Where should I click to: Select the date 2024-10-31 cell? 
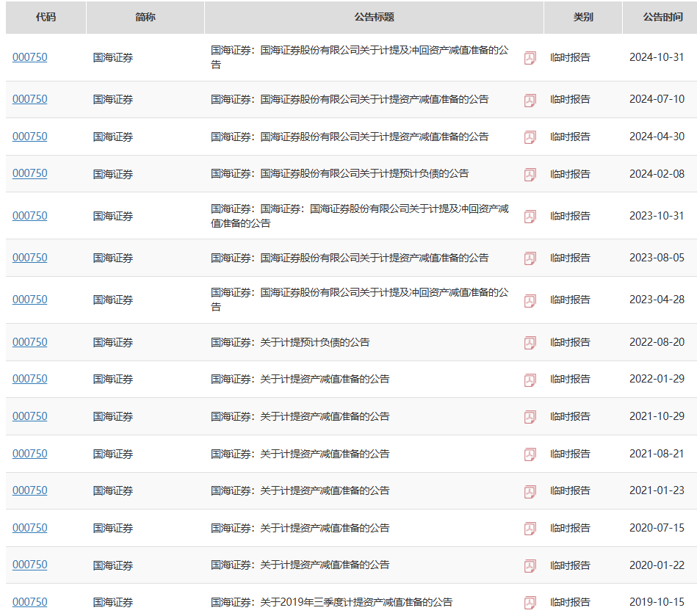tap(657, 57)
